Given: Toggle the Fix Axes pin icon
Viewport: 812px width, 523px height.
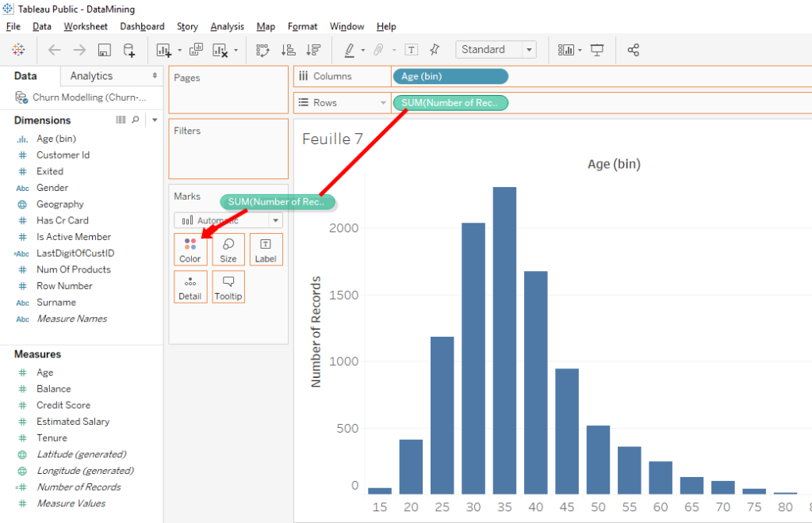Looking at the screenshot, I should point(434,49).
